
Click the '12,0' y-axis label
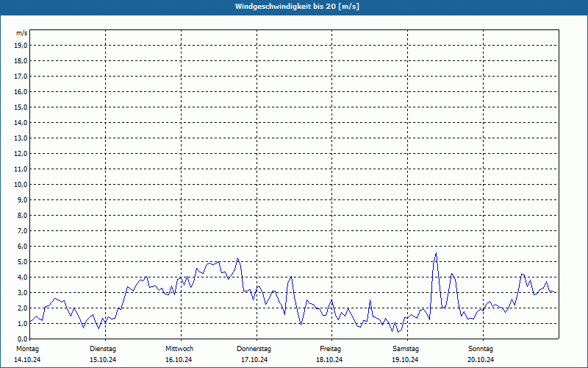21,153
